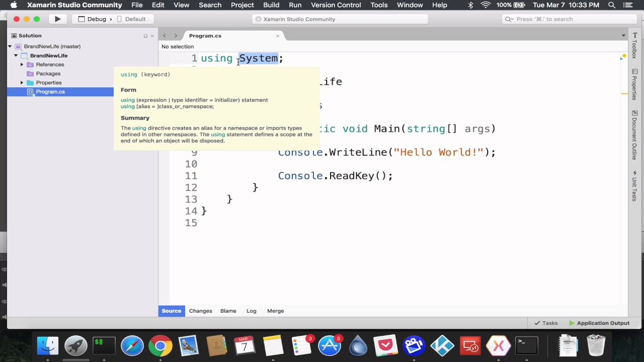Open the View menu
Screen dimensions: 644x362
pyautogui.click(x=182, y=5)
